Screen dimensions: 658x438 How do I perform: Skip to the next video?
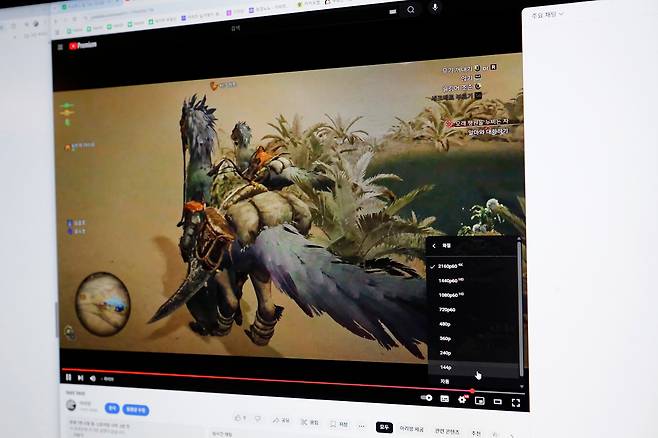point(81,378)
